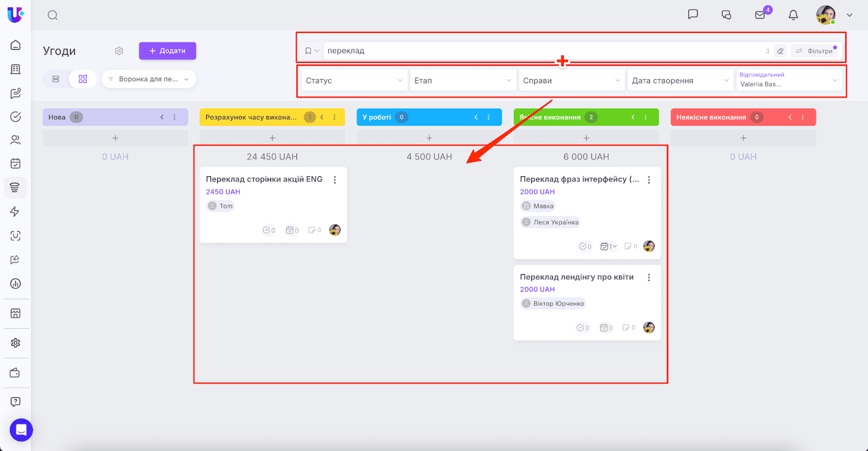Open contact chip Віктор Юрченко
The height and width of the screenshot is (451, 868).
click(x=553, y=304)
